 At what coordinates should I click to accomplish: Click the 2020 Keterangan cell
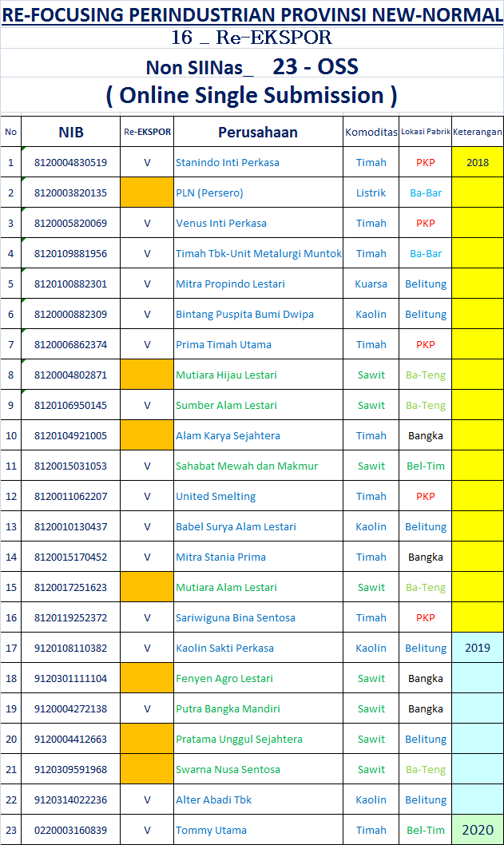tap(478, 830)
